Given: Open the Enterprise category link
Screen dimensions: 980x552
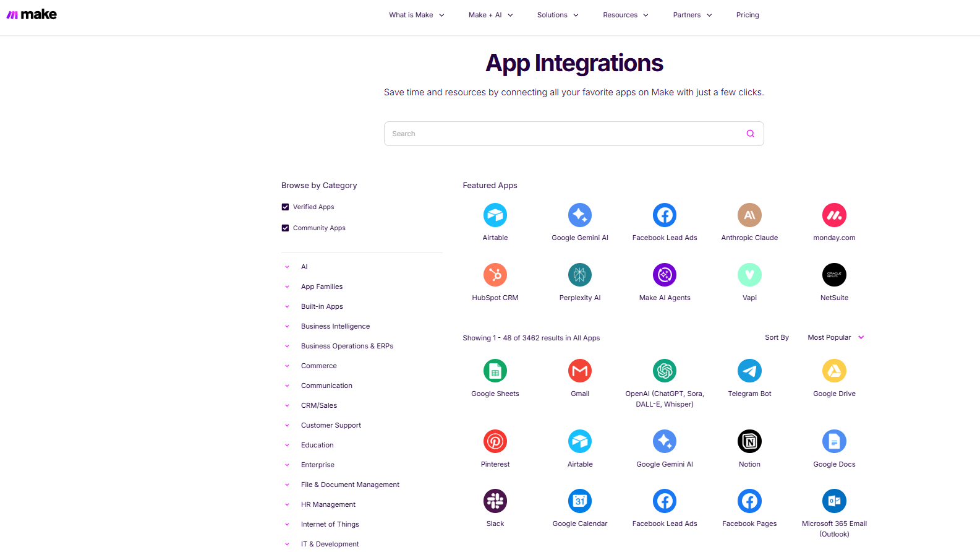Looking at the screenshot, I should coord(318,465).
